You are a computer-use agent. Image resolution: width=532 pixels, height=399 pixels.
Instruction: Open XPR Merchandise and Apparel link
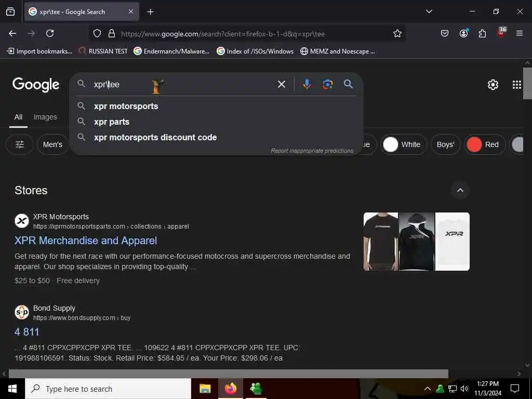[86, 241]
